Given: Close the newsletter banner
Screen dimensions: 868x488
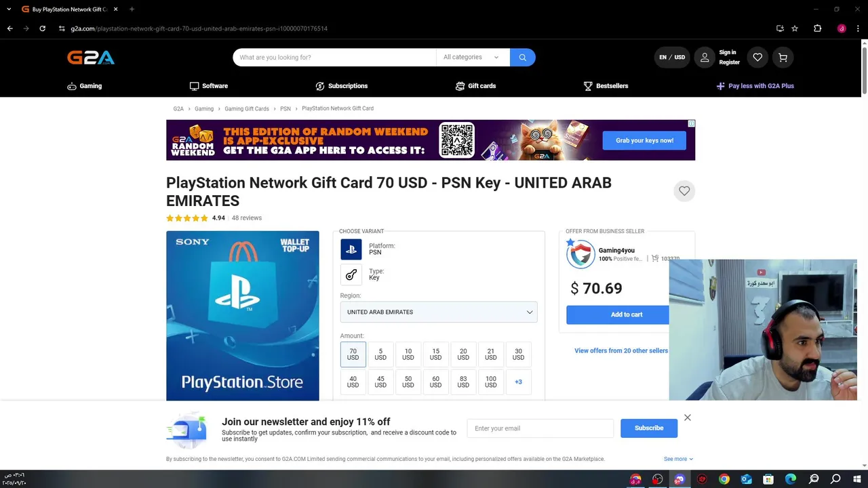Looking at the screenshot, I should (688, 418).
